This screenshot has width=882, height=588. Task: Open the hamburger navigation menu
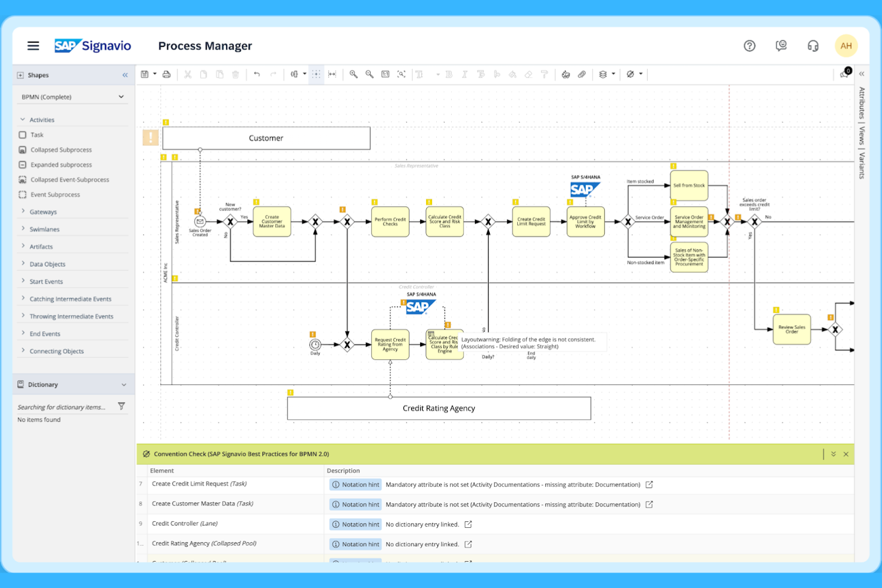point(33,45)
